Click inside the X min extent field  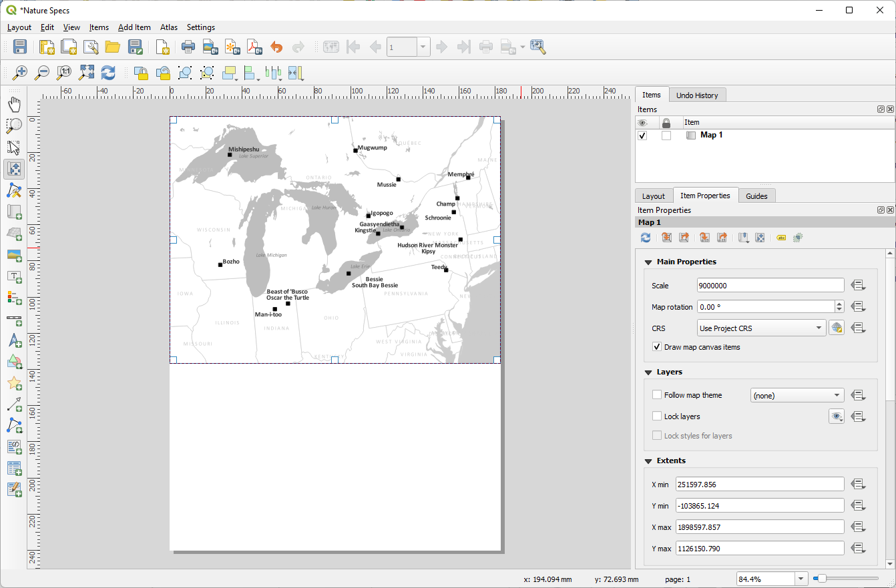click(x=759, y=484)
